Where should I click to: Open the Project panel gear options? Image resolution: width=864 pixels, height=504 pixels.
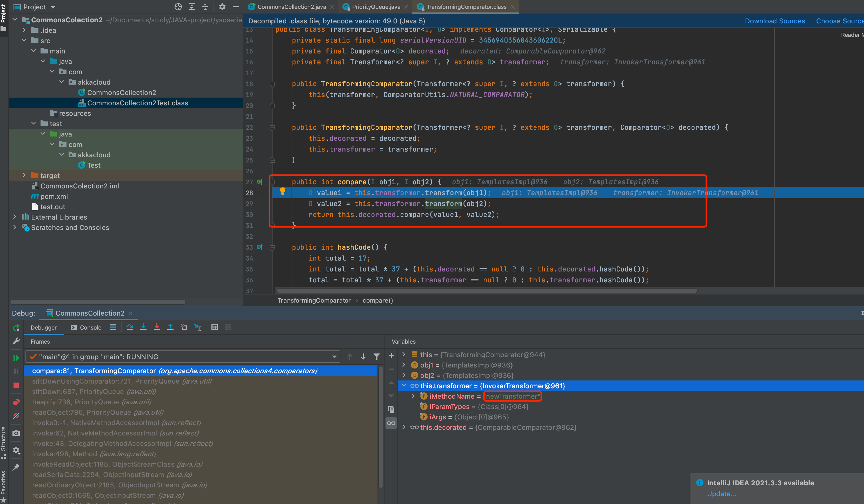[222, 6]
